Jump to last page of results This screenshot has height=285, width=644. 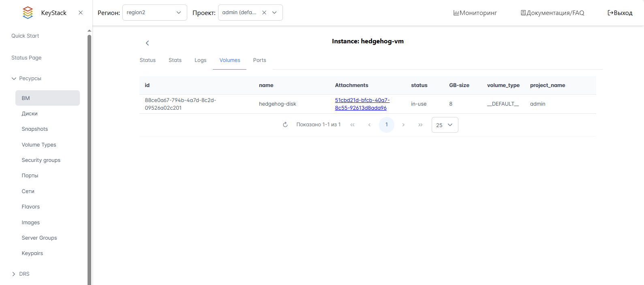420,125
